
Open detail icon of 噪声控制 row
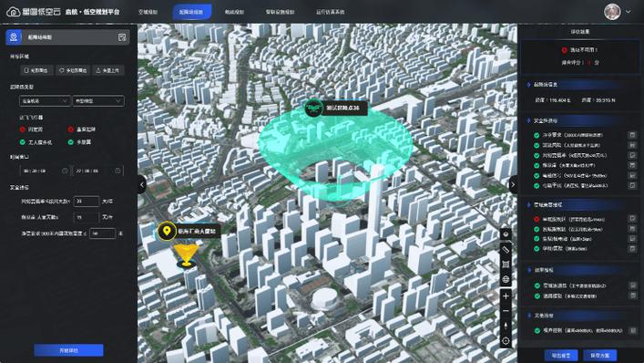pyautogui.click(x=632, y=330)
